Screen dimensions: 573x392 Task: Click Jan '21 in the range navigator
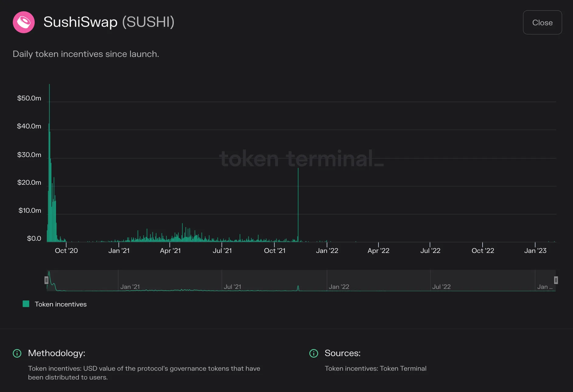[130, 287]
